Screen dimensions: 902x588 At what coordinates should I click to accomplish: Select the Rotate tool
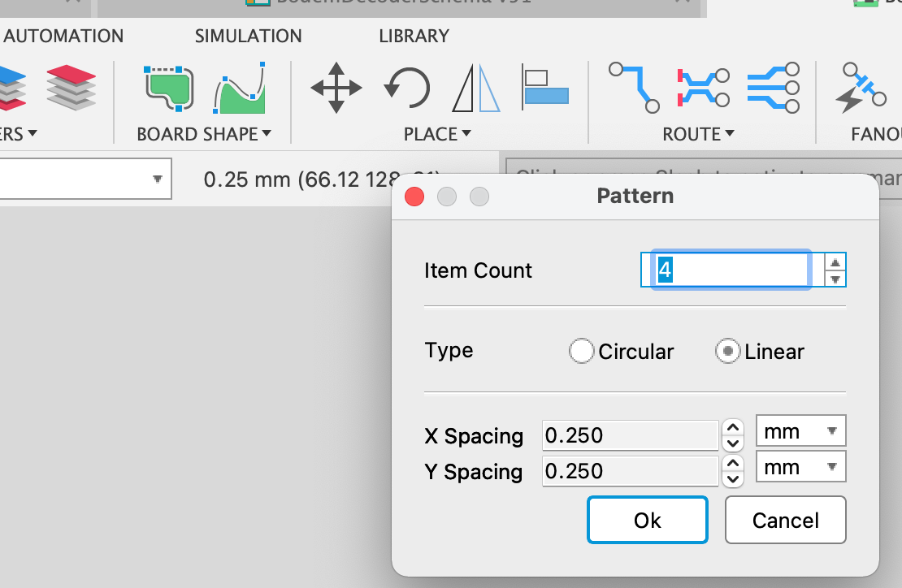(406, 88)
